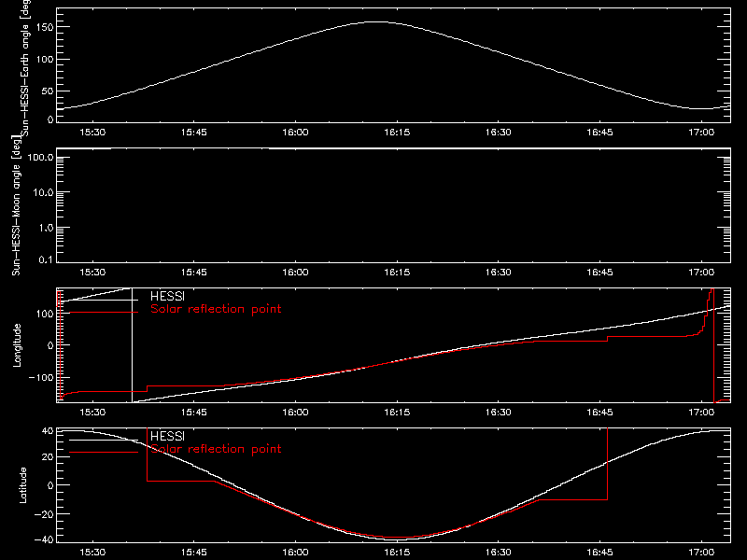Click the 50 tick in Earth angle plot
The width and height of the screenshot is (747, 560).
tap(49, 91)
